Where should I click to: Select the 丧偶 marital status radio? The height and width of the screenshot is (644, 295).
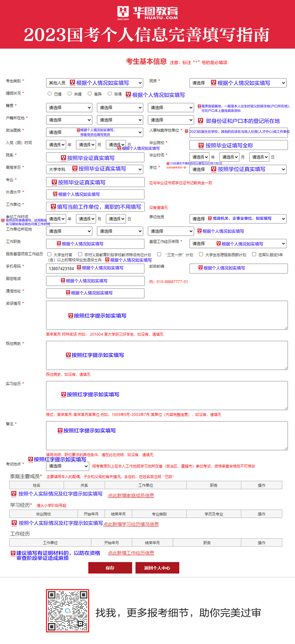tap(110, 93)
